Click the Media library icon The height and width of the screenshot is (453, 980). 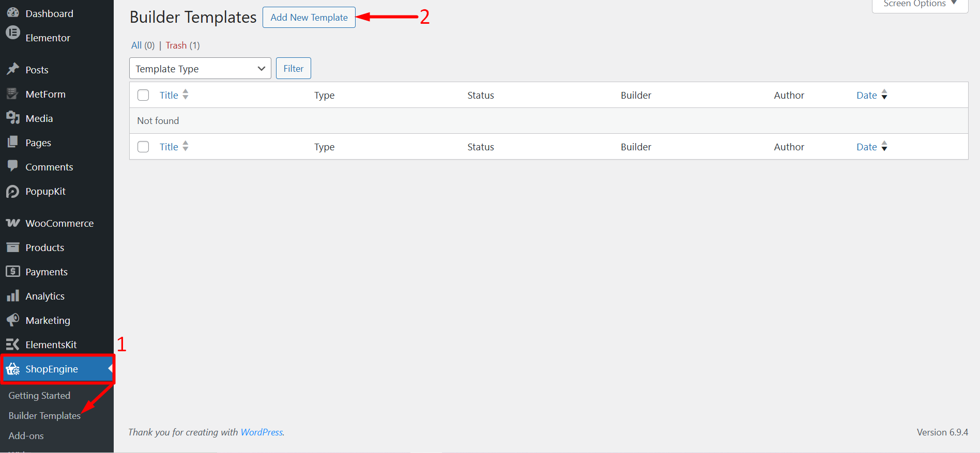coord(13,118)
